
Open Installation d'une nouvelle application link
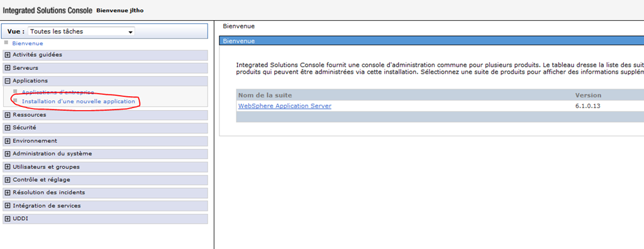point(79,101)
